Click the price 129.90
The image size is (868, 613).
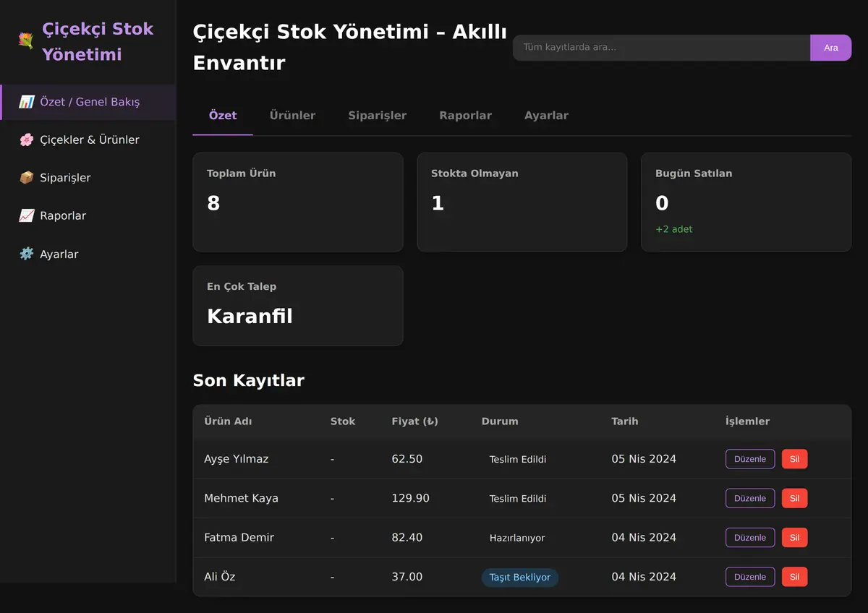410,498
